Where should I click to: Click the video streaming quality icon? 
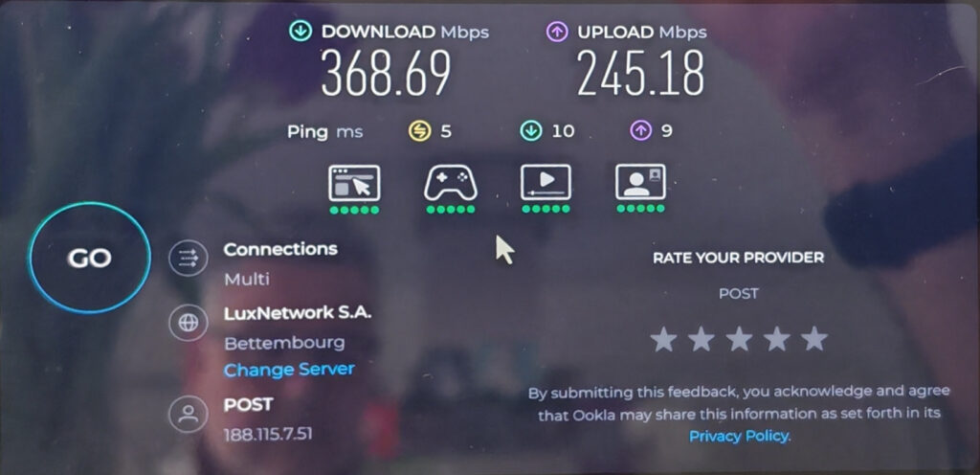pyautogui.click(x=546, y=183)
